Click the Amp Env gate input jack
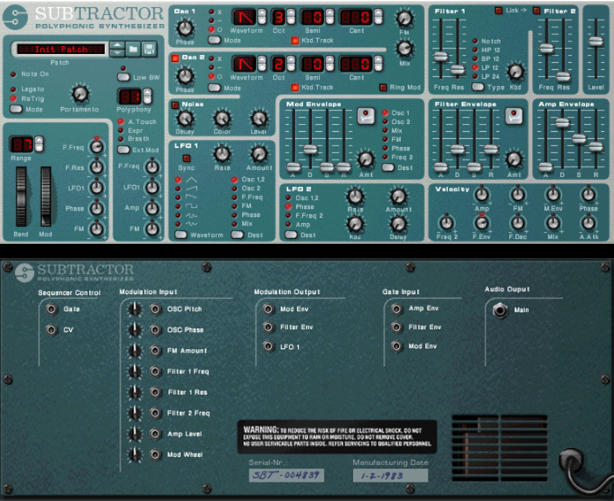Screen dimensions: 614x501 (x=397, y=309)
